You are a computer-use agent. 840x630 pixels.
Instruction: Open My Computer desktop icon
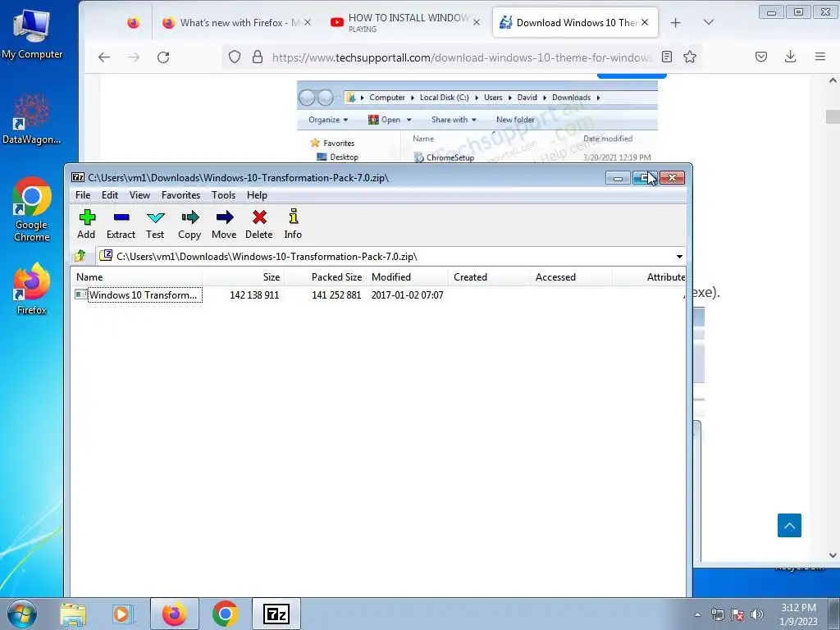32,34
